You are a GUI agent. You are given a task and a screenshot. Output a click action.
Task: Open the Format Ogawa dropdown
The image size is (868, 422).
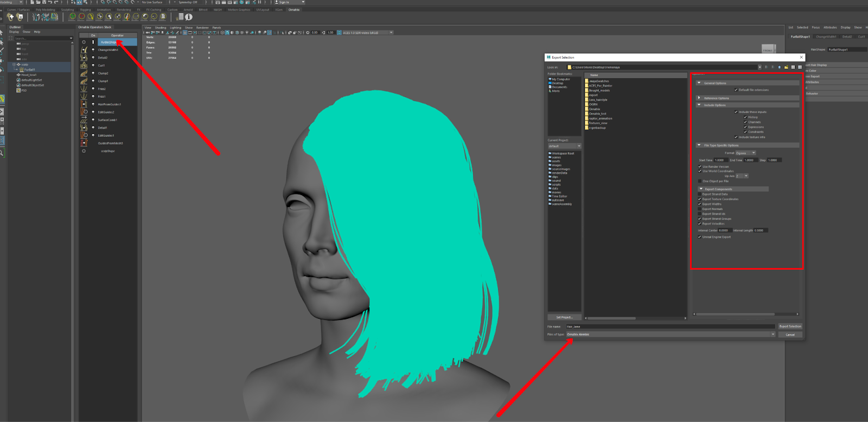tap(745, 153)
